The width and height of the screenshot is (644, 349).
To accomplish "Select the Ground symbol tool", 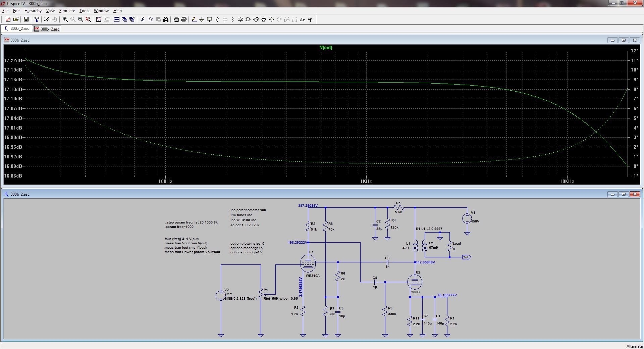I will point(202,19).
